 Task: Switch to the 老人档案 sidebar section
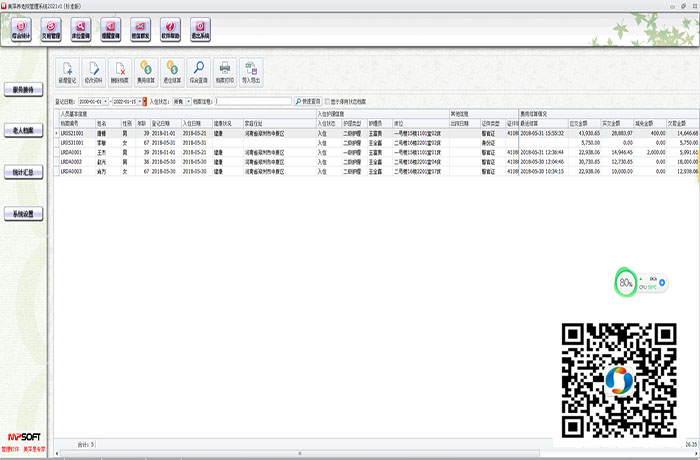tap(24, 130)
